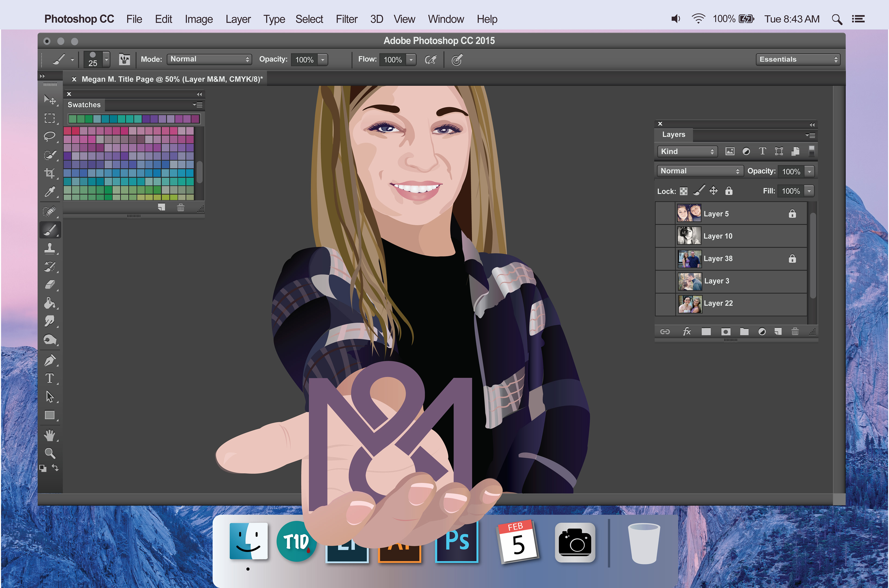889x588 pixels.
Task: Toggle the lock all layer button
Action: click(729, 191)
